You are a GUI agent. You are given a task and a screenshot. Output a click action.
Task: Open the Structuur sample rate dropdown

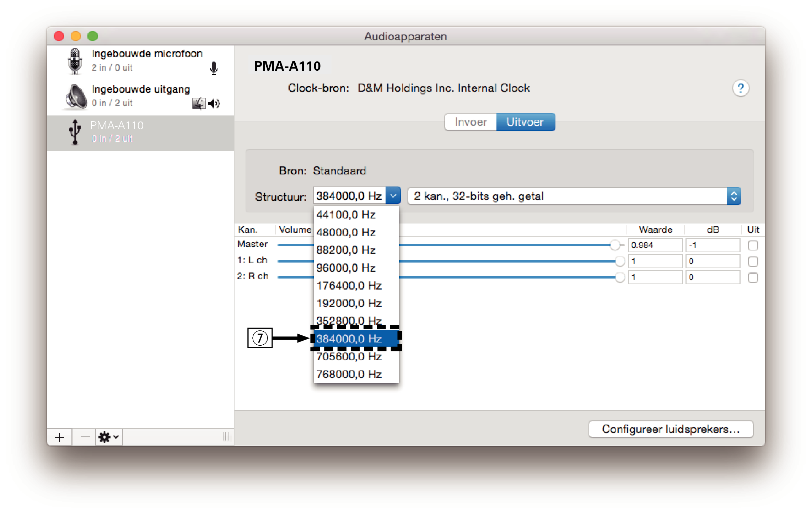pyautogui.click(x=392, y=196)
